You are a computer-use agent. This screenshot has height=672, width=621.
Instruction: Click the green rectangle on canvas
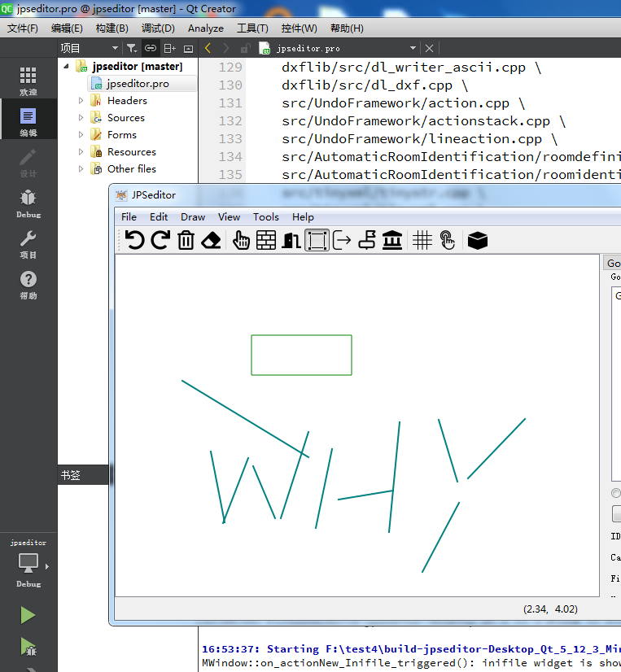301,356
